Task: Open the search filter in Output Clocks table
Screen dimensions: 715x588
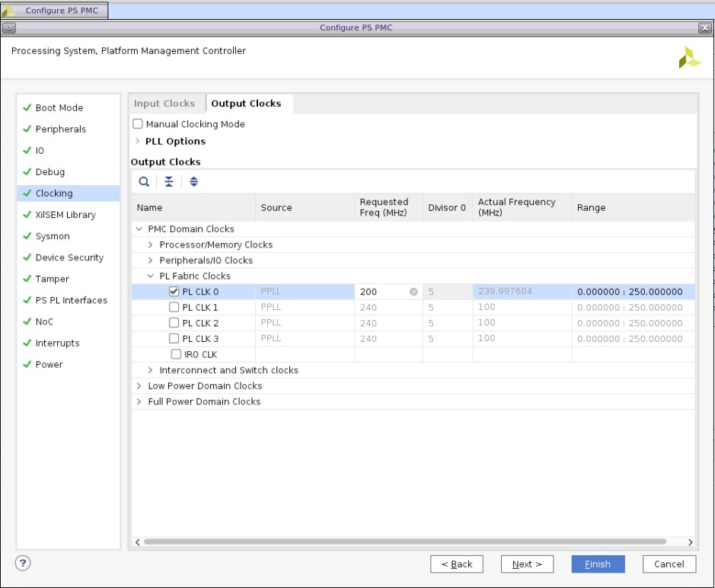Action: tap(142, 181)
